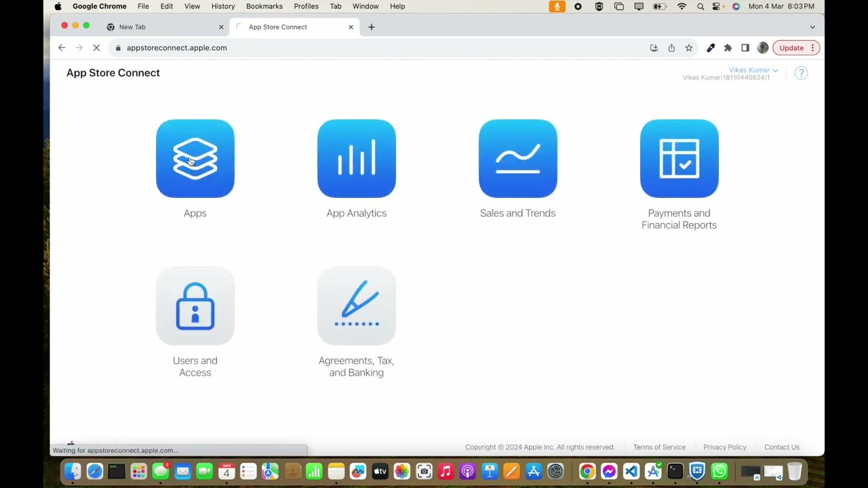The image size is (868, 488).
Task: Open a new tab with plus button
Action: point(371,27)
